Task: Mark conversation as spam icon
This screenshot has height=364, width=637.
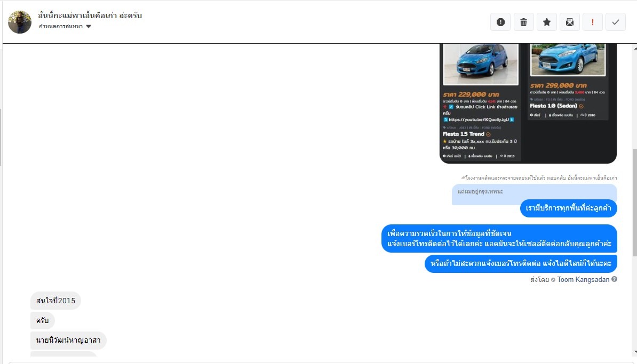Action: point(500,22)
